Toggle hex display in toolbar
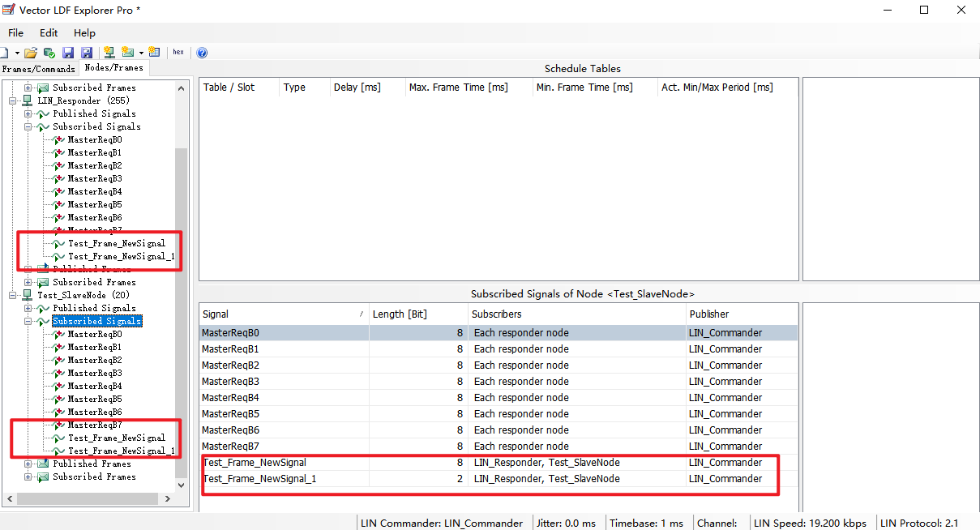The height and width of the screenshot is (530, 980). [178, 53]
